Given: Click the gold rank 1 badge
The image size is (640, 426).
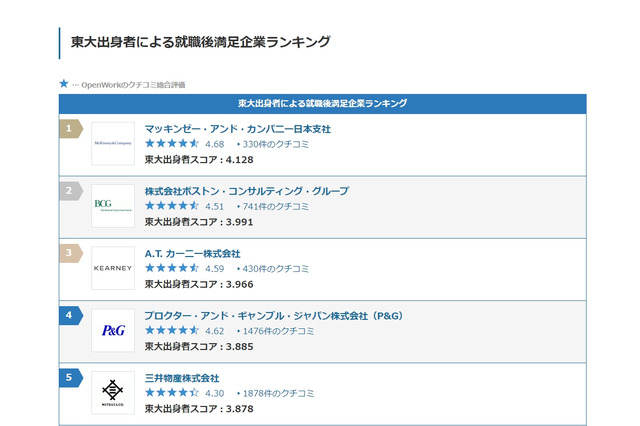Looking at the screenshot, I should 71,129.
